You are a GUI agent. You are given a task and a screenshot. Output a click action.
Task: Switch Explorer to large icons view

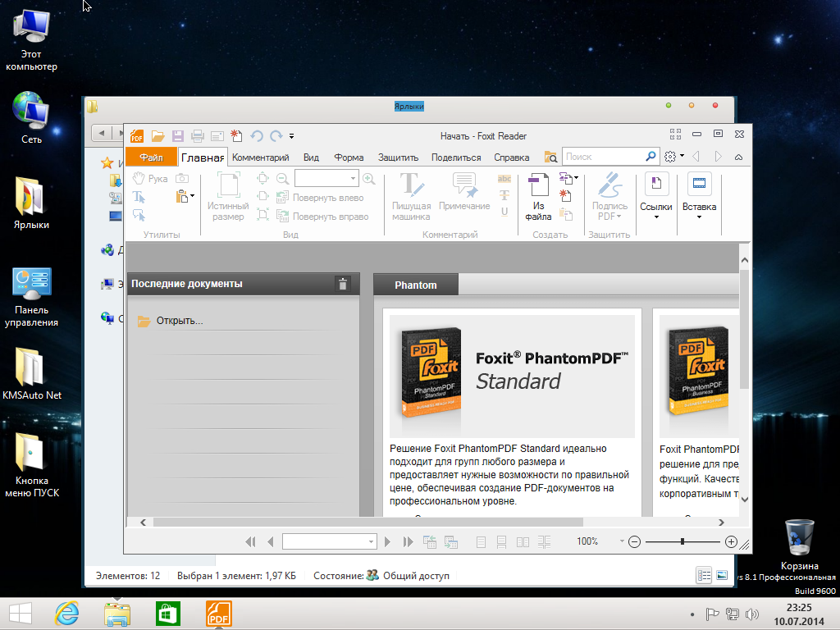tap(722, 576)
